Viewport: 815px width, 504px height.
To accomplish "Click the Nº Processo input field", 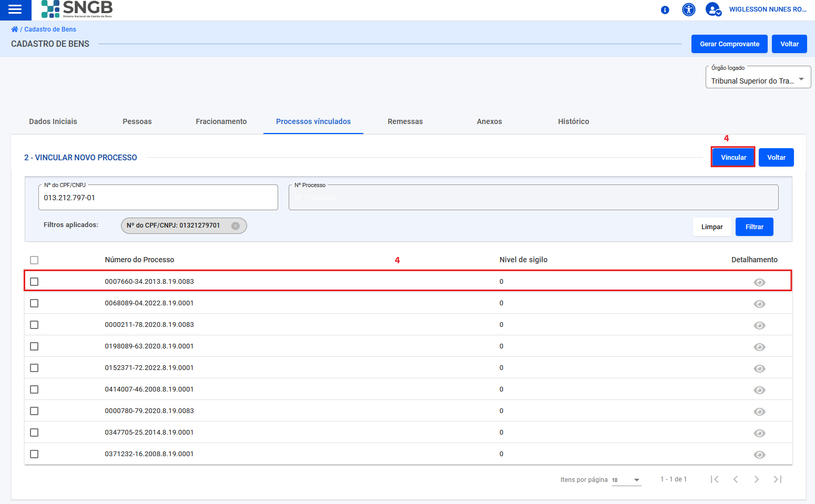I will point(534,198).
